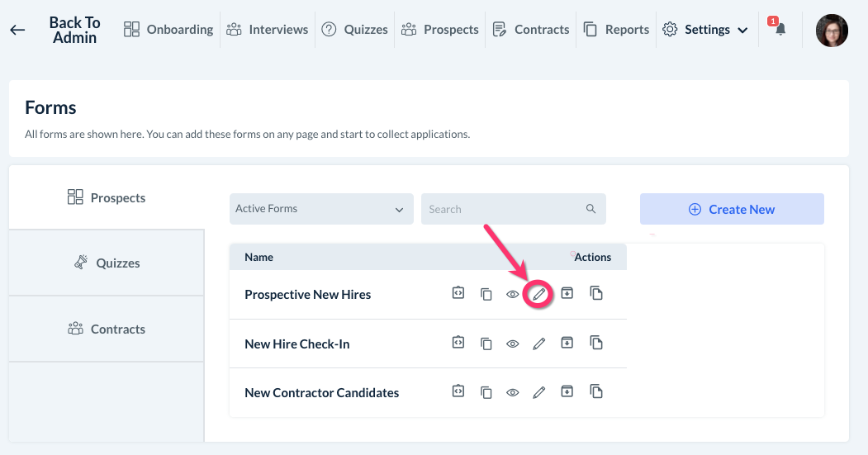Archive the New Hire Check-In form
868x455 pixels.
coord(567,343)
